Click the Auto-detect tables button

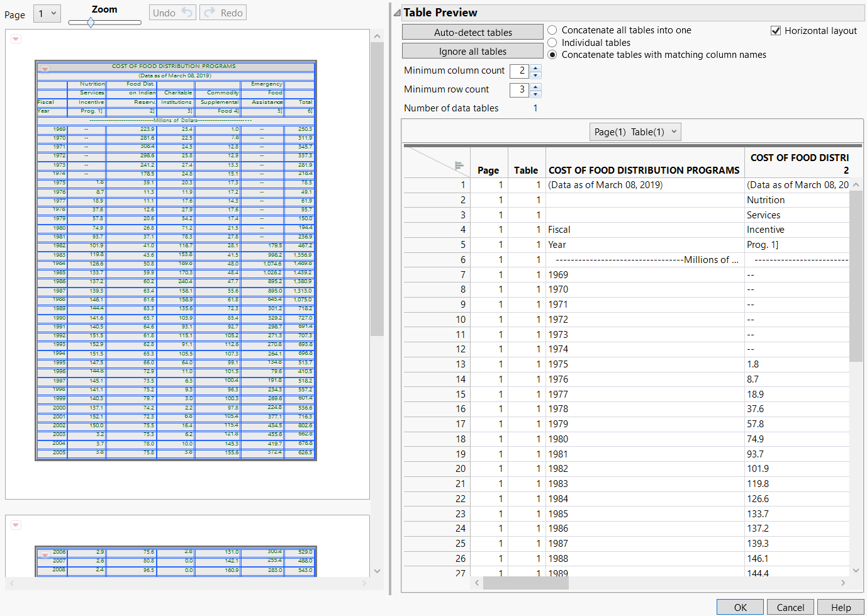click(x=472, y=31)
